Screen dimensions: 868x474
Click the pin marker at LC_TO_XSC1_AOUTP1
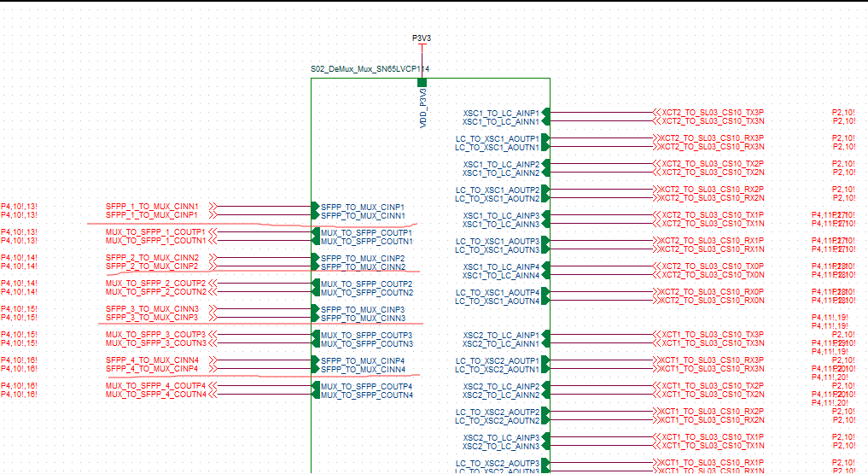coord(546,138)
